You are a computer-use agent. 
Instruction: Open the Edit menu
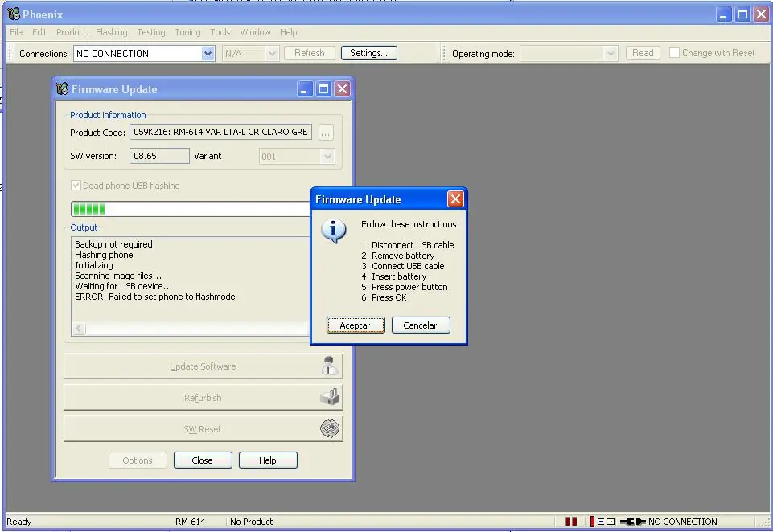click(39, 32)
